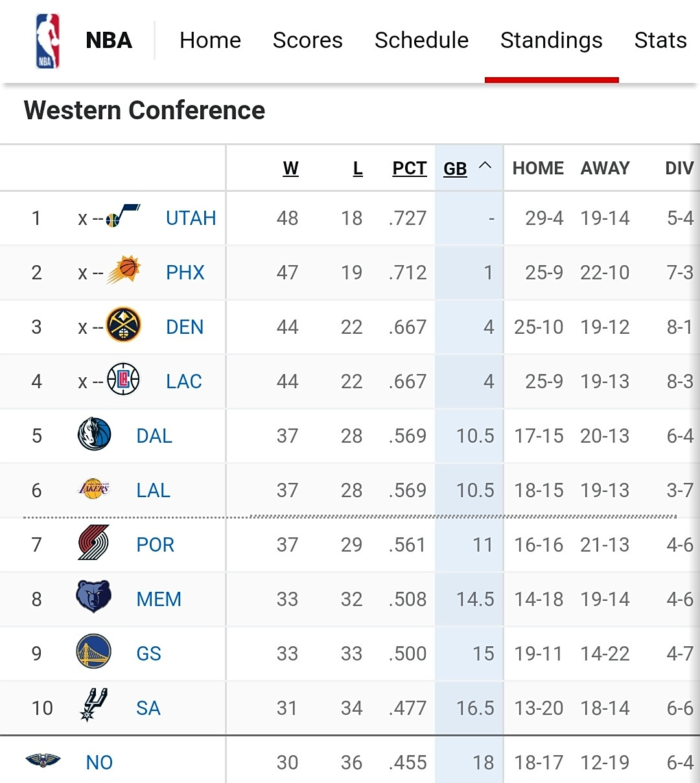Click the LA Clippers team logo
The image size is (700, 783).
[x=123, y=379]
